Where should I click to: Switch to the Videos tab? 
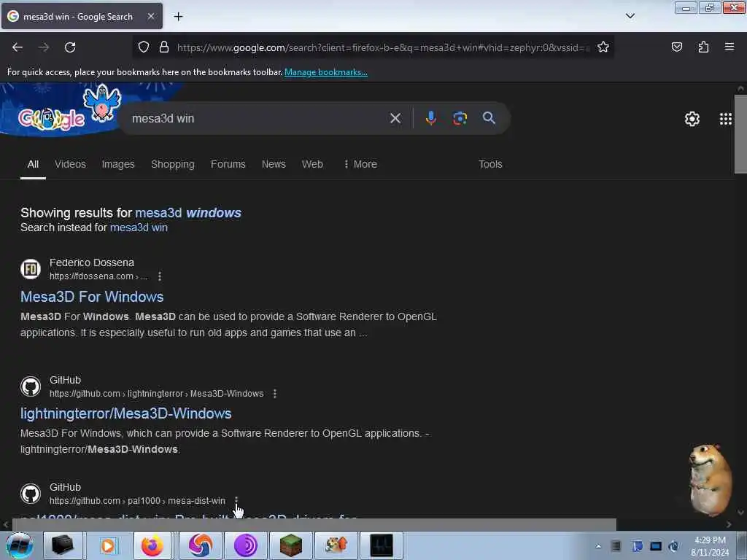coord(70,164)
